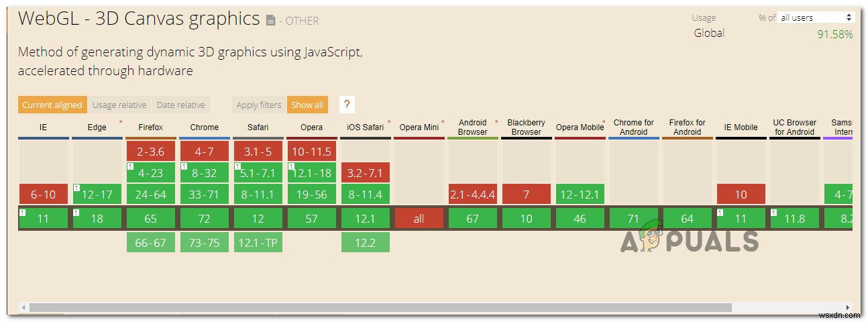Viewport: 868px width, 322px height.
Task: Select the Firefox 66-67 future cell
Action: (x=151, y=243)
